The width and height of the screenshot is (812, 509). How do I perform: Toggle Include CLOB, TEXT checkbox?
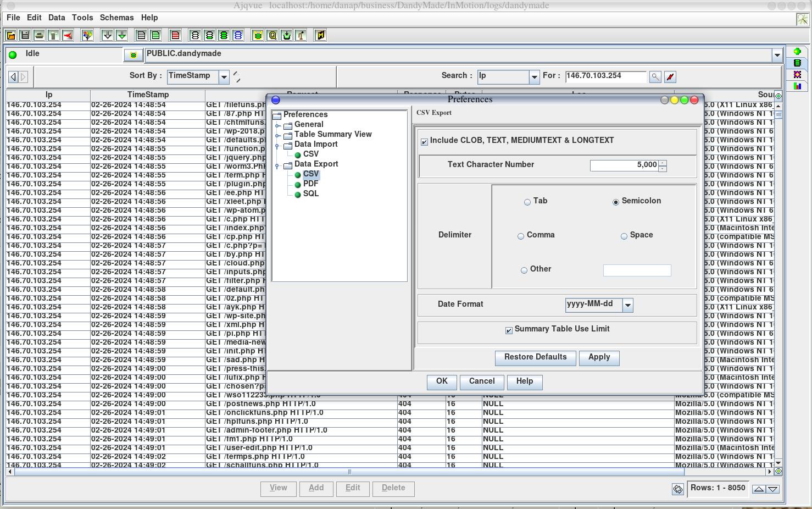[424, 142]
